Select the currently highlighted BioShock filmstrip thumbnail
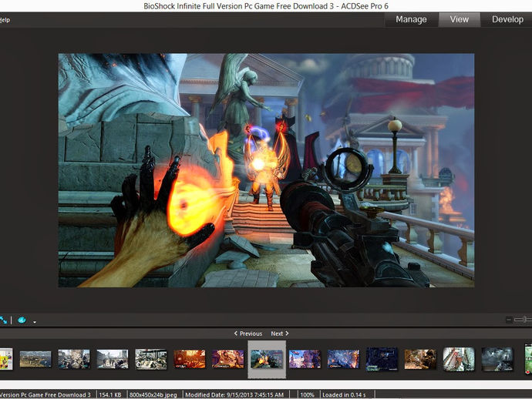The height and width of the screenshot is (399, 532). tap(267, 360)
